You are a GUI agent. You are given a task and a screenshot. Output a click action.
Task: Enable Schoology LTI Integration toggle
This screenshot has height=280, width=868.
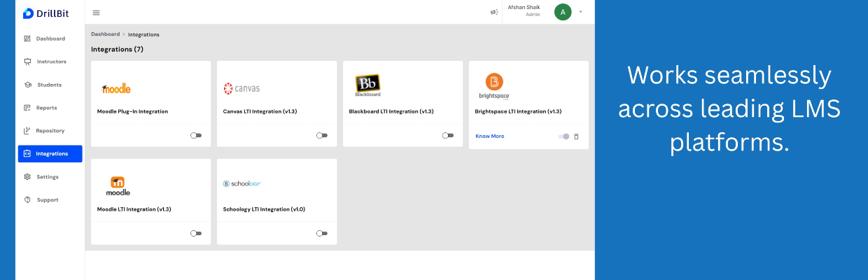pyautogui.click(x=322, y=234)
